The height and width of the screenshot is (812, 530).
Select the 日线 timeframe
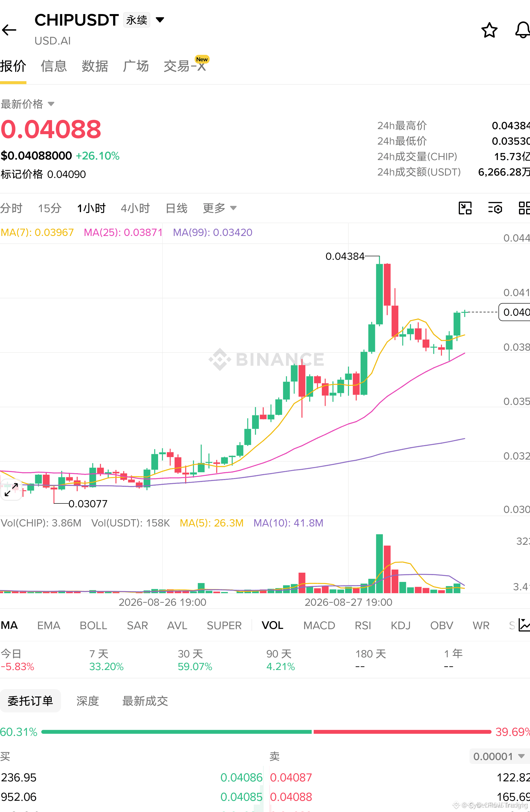pyautogui.click(x=176, y=208)
